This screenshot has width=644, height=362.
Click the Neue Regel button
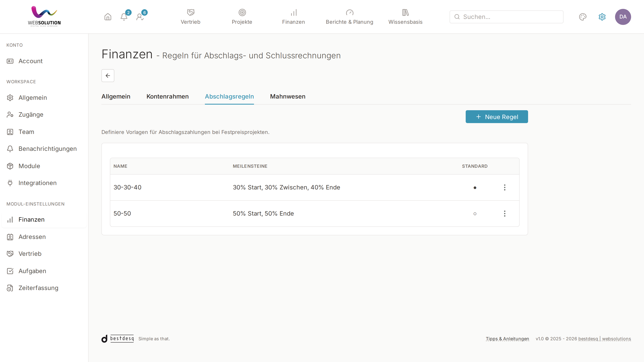pos(496,117)
